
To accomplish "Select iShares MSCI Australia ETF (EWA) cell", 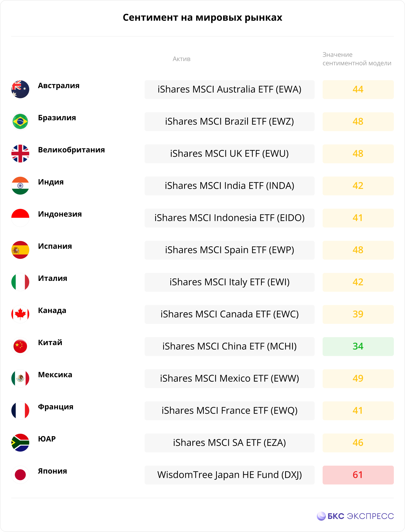I will pos(230,89).
